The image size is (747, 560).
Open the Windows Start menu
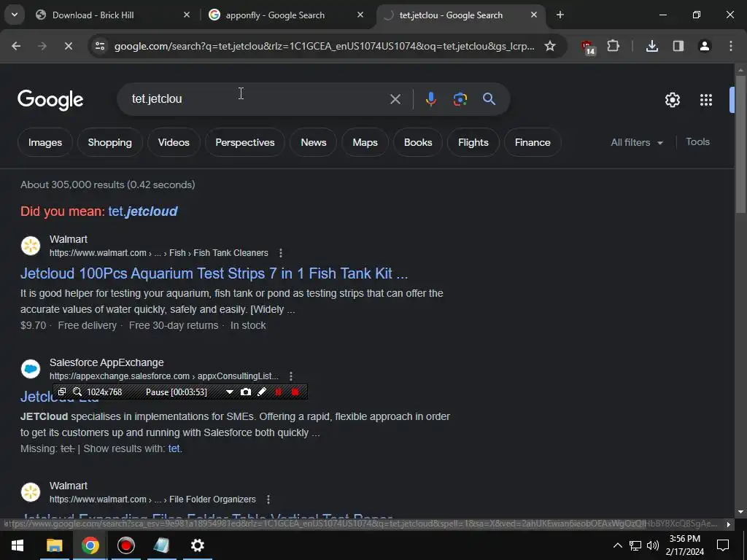(x=18, y=545)
